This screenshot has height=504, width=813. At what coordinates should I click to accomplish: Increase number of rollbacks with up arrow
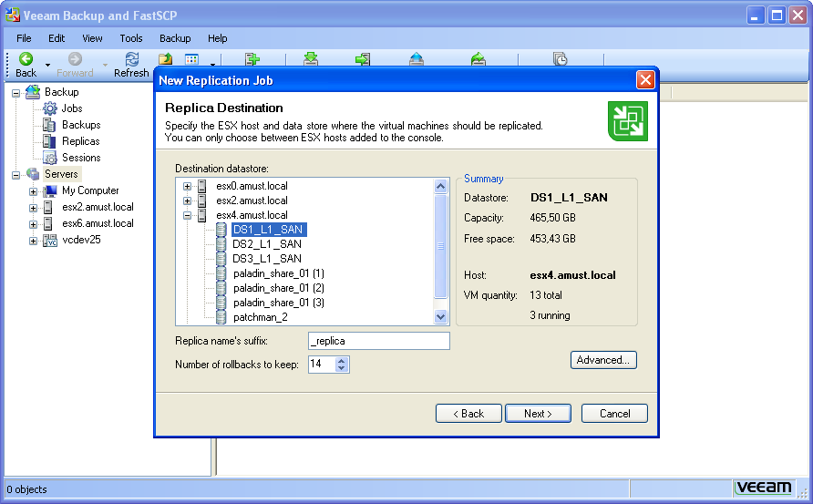[341, 360]
